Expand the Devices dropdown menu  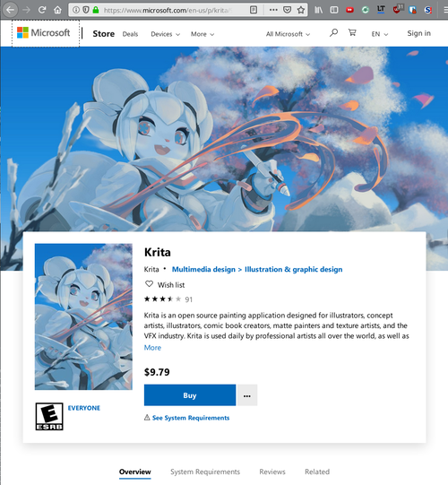point(165,34)
